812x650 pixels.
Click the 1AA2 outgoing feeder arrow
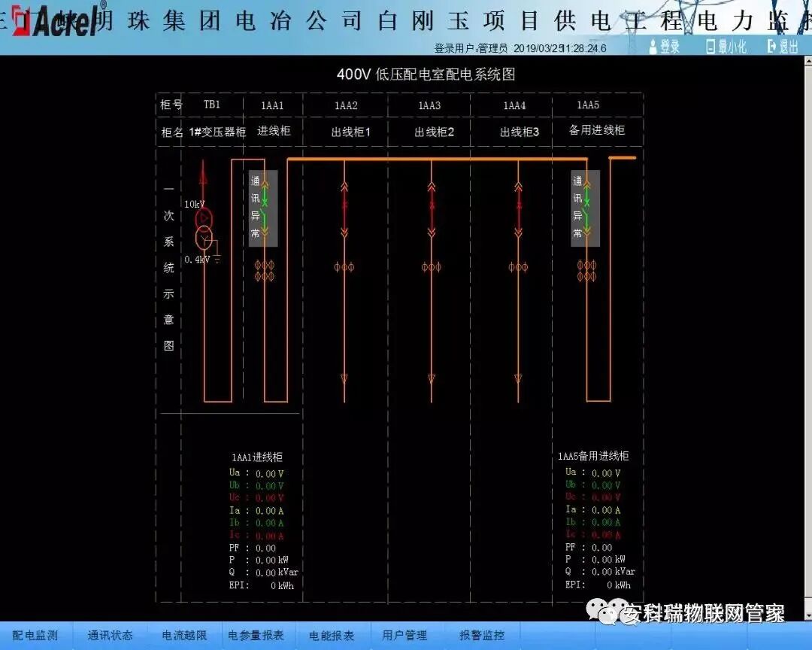[344, 379]
